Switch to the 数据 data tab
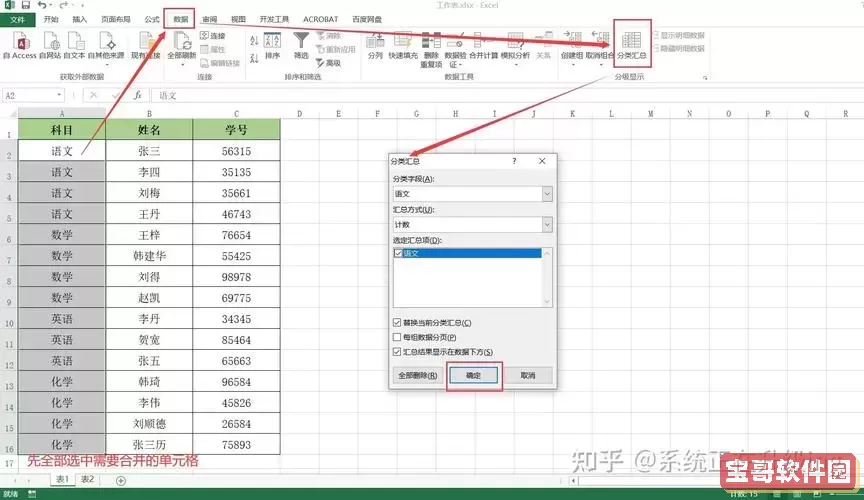 click(x=181, y=19)
